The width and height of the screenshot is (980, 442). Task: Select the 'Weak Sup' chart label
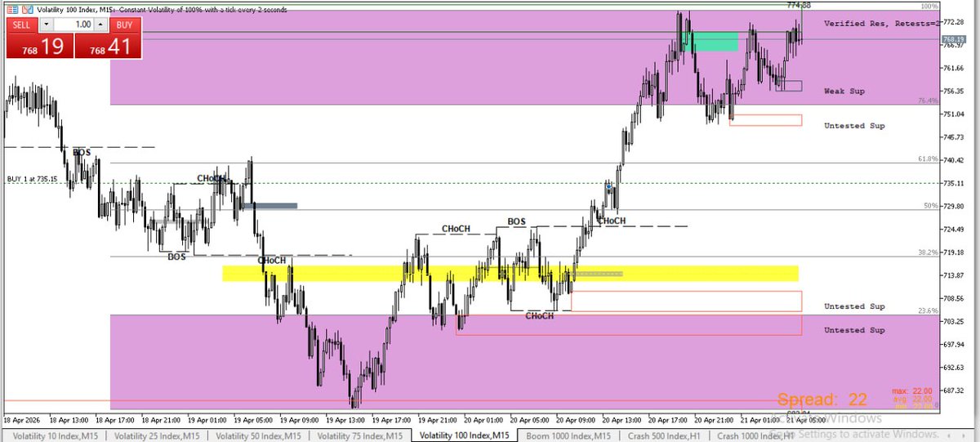[844, 91]
